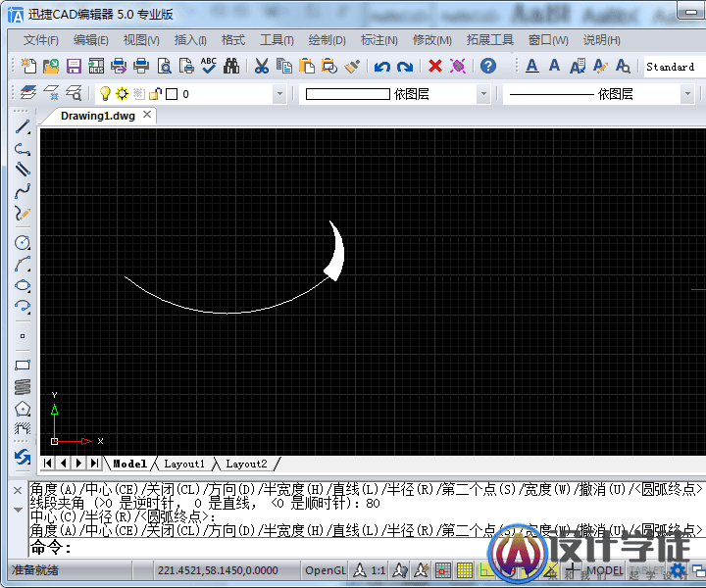Viewport: 706px width, 588px height.
Task: Cut selection with the scissors icon
Action: (261, 66)
